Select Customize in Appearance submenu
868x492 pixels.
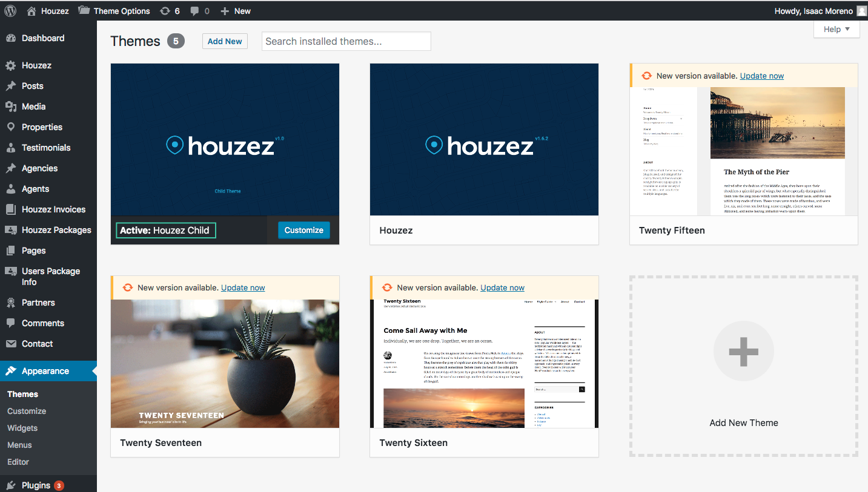pos(27,411)
